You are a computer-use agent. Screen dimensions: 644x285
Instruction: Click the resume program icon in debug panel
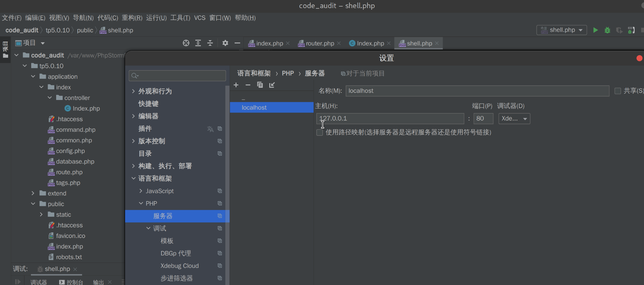point(18,282)
